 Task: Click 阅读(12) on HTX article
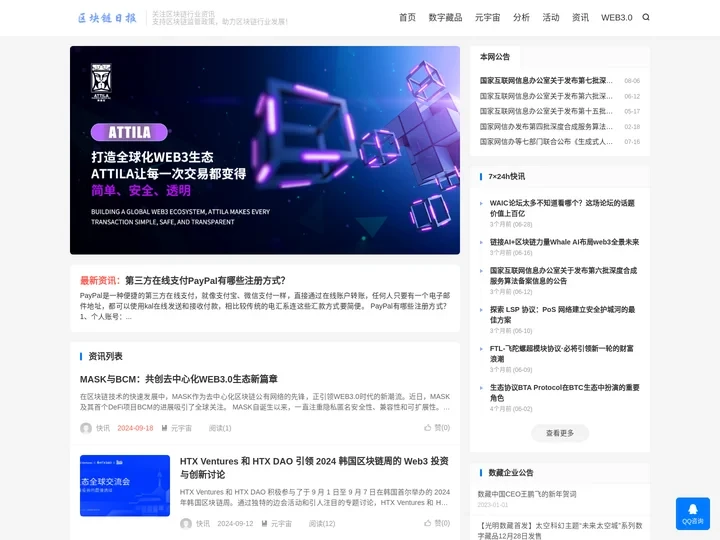pos(322,523)
